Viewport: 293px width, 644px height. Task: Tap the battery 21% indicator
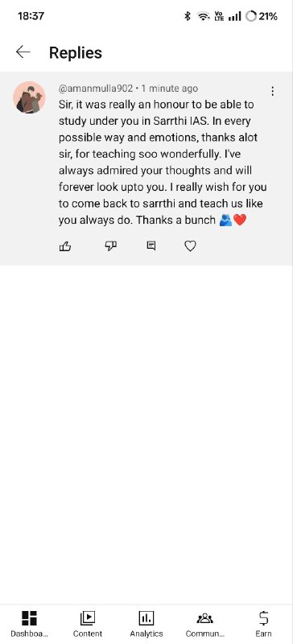click(x=262, y=16)
